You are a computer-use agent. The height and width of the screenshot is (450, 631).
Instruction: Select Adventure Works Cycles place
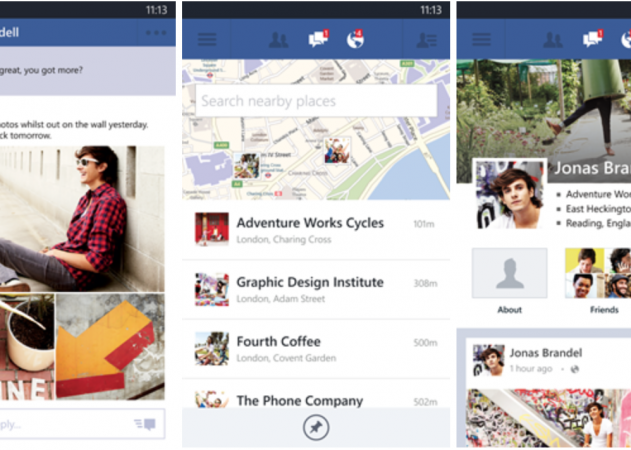coord(316,230)
